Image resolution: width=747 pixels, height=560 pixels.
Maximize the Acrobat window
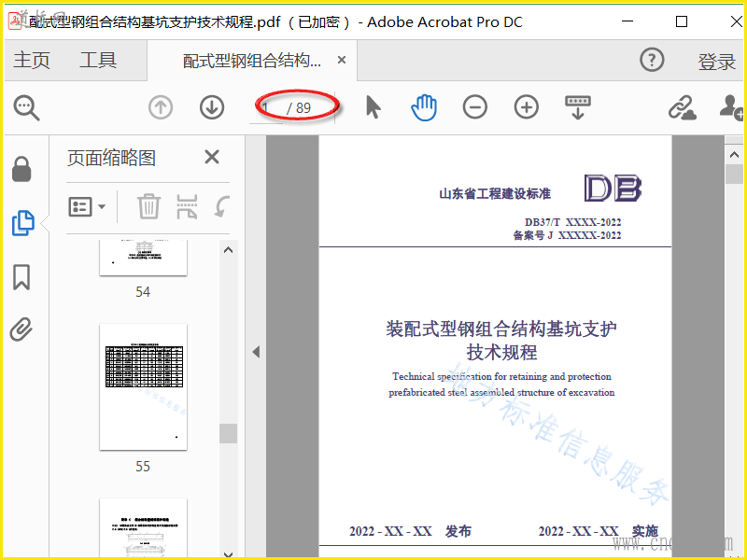682,21
